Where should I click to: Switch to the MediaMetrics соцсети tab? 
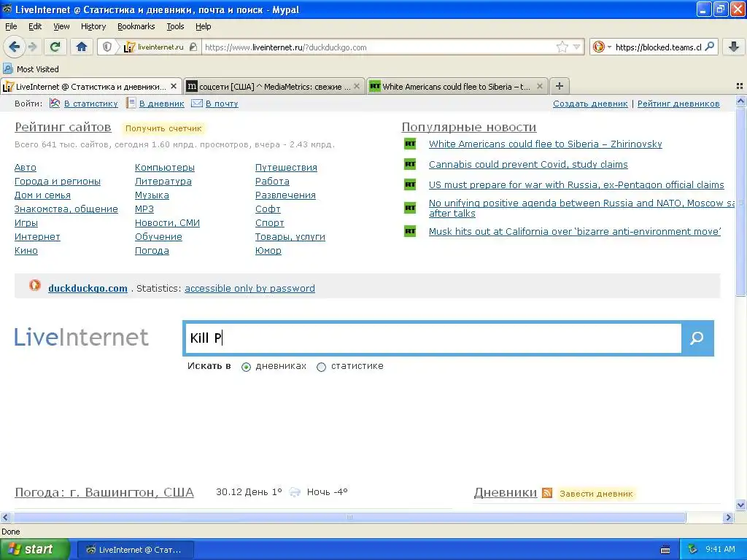point(274,86)
